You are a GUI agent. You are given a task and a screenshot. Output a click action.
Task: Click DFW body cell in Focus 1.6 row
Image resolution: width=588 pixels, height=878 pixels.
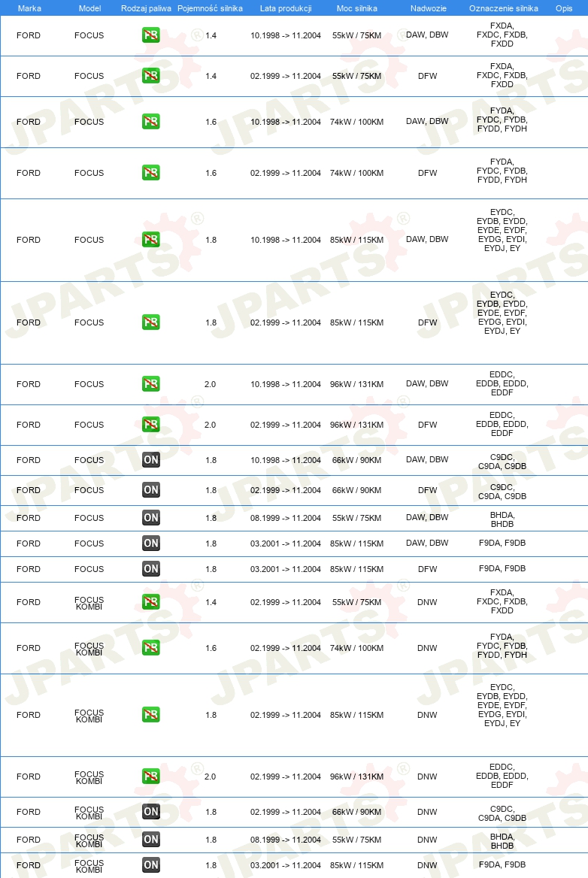pyautogui.click(x=427, y=173)
